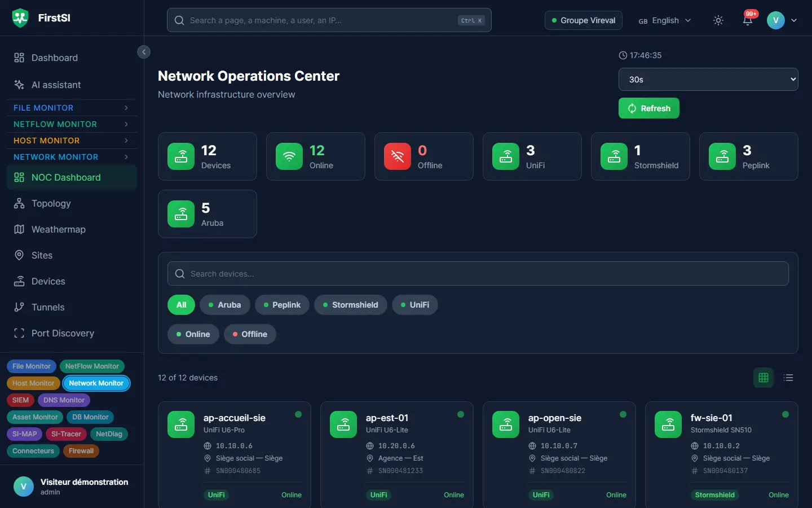The width and height of the screenshot is (812, 508).
Task: Click the ap-est-01 device icon
Action: [343, 424]
